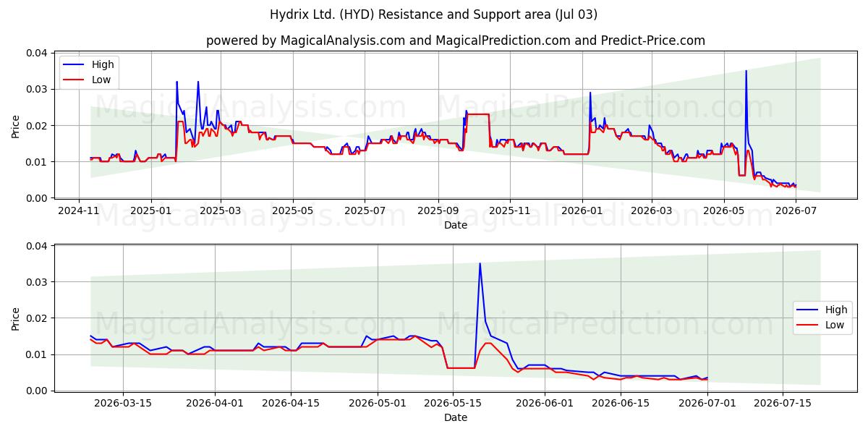Click the '2025-03' x-axis tick label
The width and height of the screenshot is (868, 434).
[221, 210]
